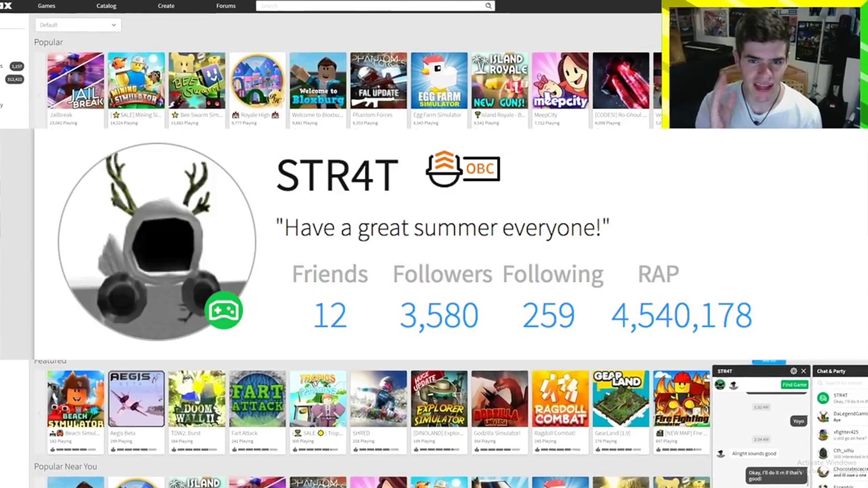Open chat settings gear in STR4T chat
The width and height of the screenshot is (868, 488).
pos(793,371)
